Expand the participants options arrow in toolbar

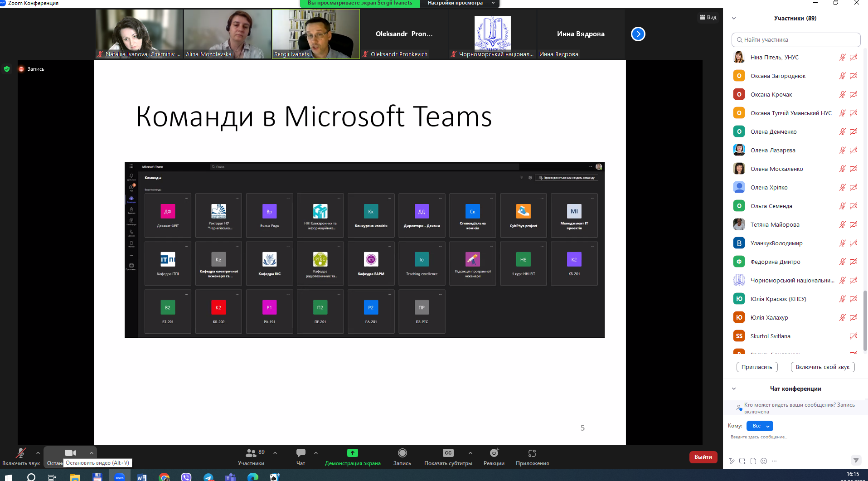tap(275, 452)
